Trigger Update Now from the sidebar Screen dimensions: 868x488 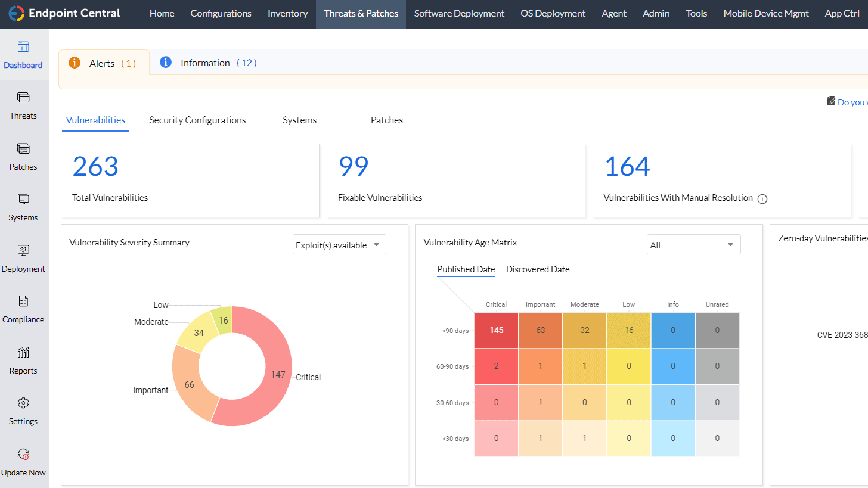click(23, 462)
